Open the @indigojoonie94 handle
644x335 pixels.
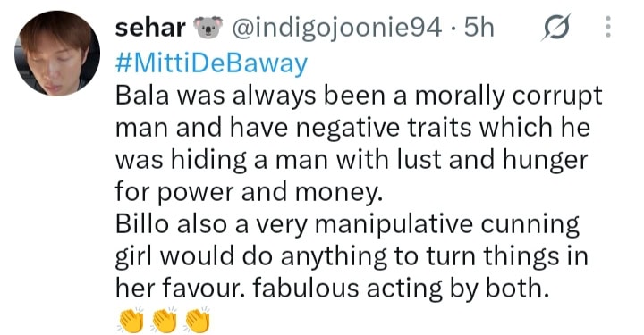point(337,29)
